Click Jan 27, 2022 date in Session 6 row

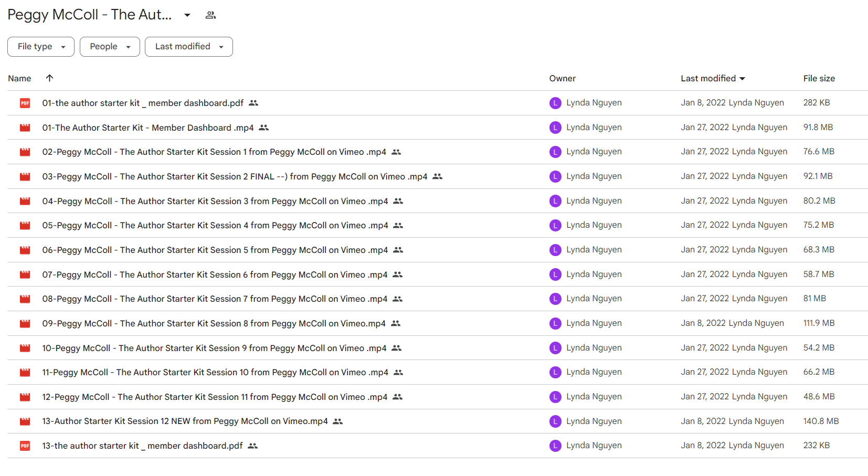(705, 274)
